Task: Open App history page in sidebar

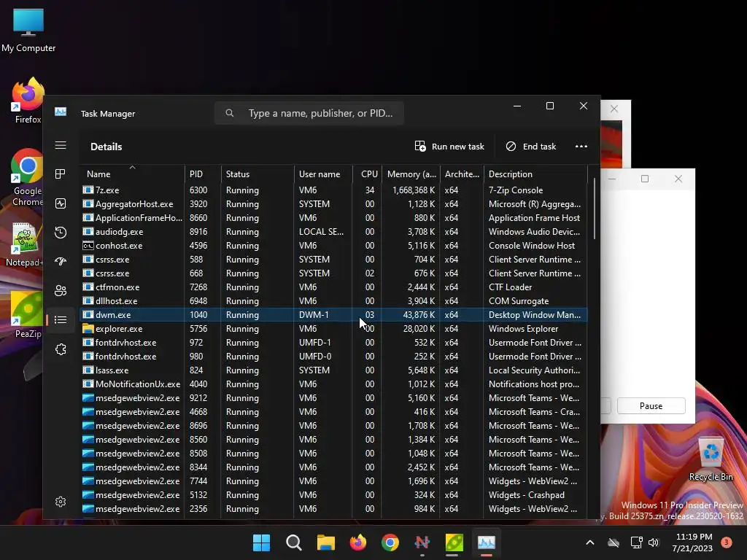Action: (x=61, y=233)
